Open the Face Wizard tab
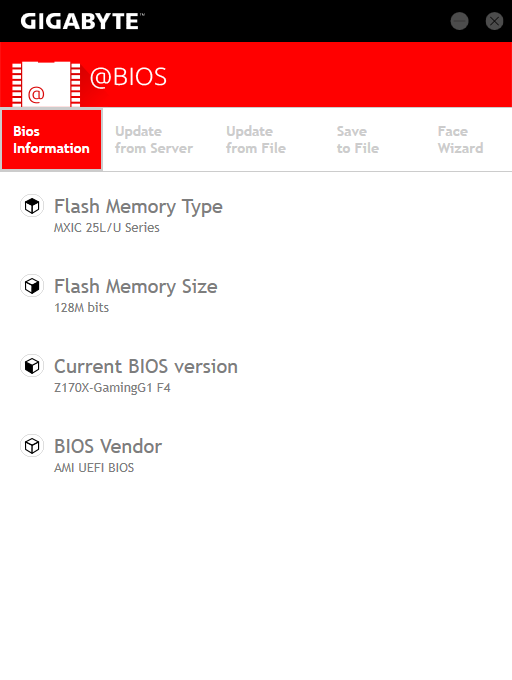Image resolution: width=512 pixels, height=680 pixels. (x=460, y=140)
